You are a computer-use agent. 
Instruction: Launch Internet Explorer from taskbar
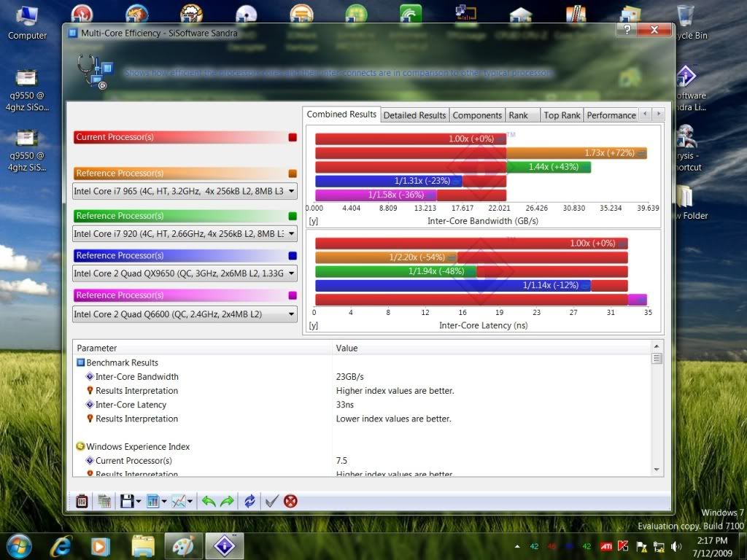61,546
